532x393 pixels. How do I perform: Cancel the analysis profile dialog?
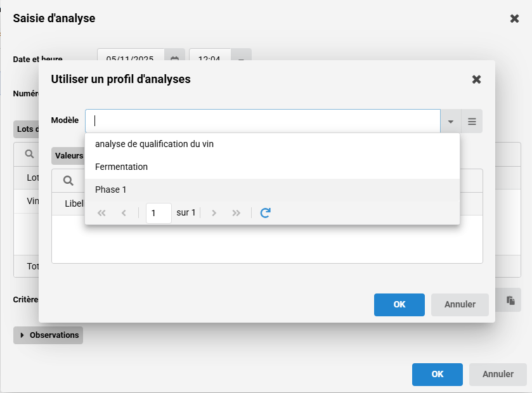pos(460,304)
